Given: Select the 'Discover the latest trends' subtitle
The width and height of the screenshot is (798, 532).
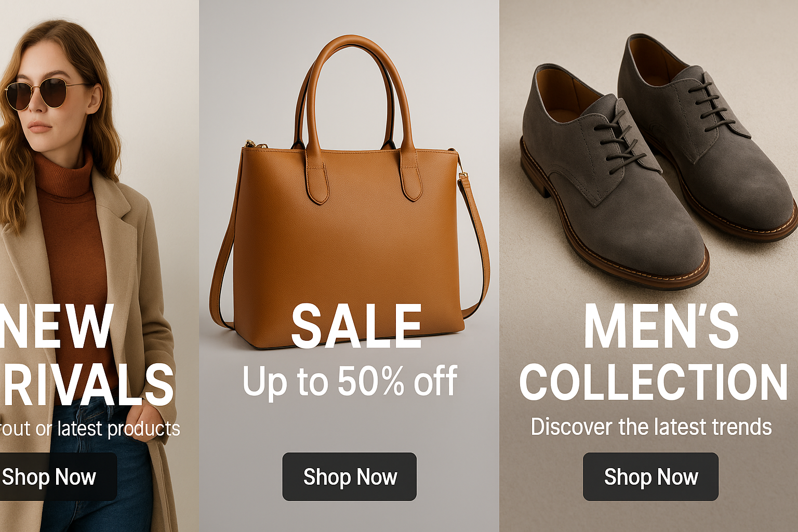Looking at the screenshot, I should click(x=651, y=427).
